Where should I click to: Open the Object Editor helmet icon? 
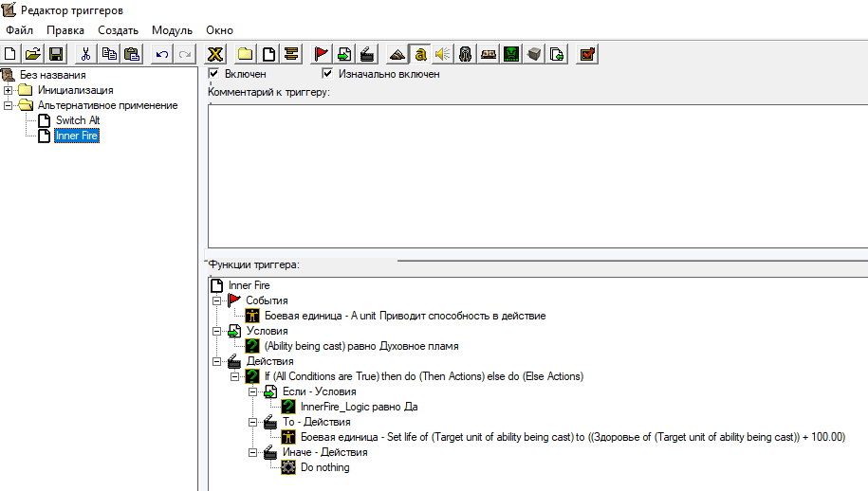tap(466, 54)
